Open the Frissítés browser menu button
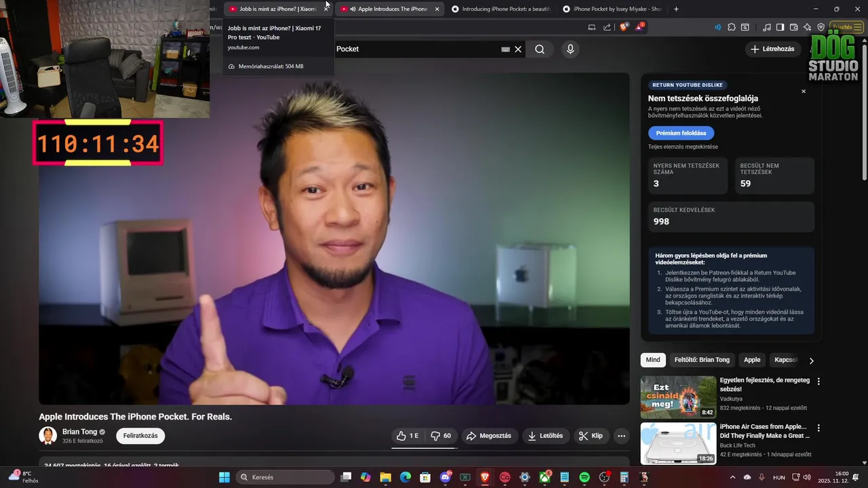 [x=846, y=27]
